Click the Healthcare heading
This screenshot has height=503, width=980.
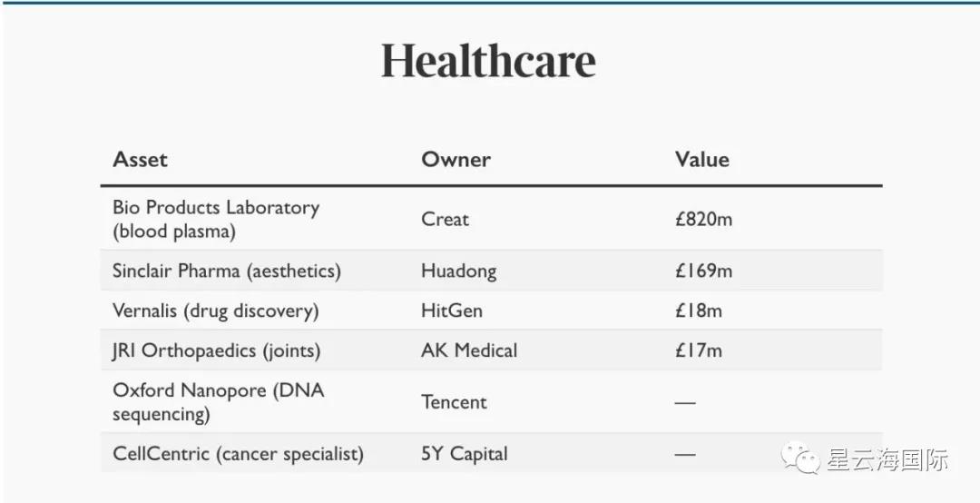[488, 61]
